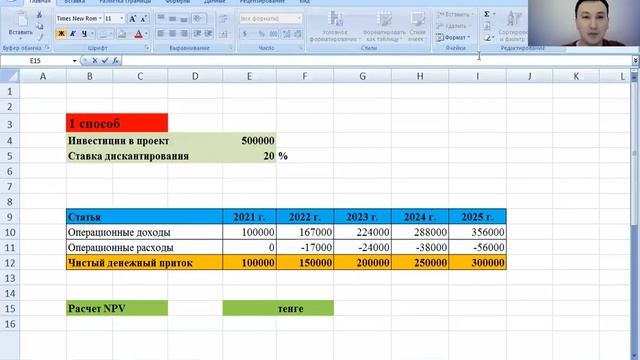Toggle italic К formatting
640x360 pixels.
tap(73, 34)
